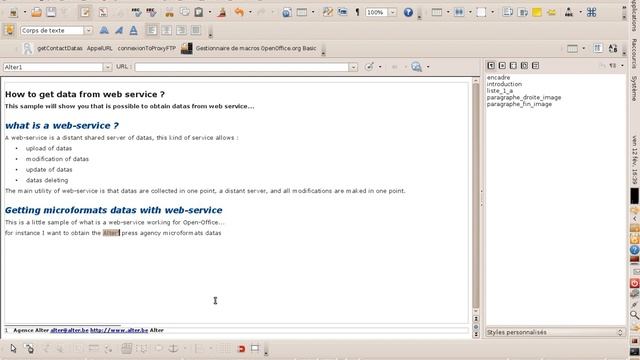Screen dimensions: 640x360
Task: Insert a table from the standard toolbar
Action: click(302, 12)
